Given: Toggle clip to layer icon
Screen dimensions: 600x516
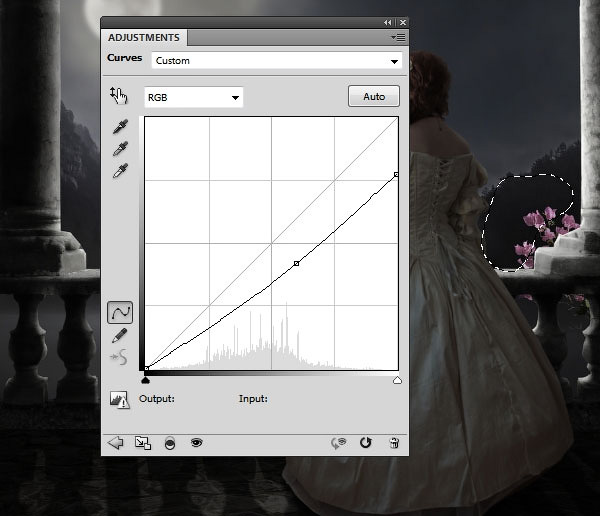Looking at the screenshot, I should click(170, 443).
